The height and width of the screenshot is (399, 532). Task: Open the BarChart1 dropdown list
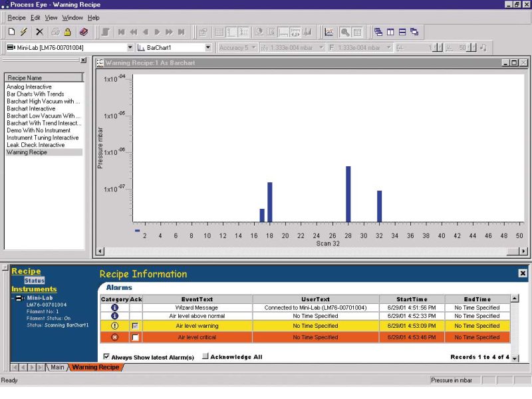click(209, 47)
